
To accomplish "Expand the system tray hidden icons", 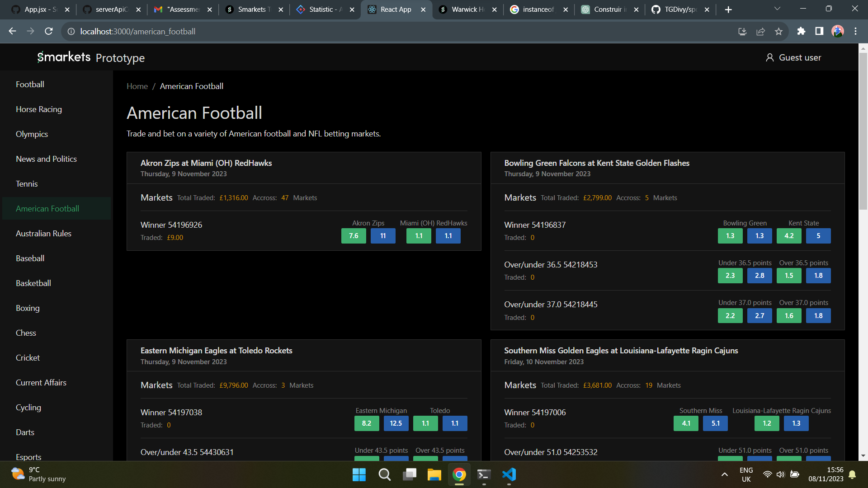I will click(x=724, y=474).
